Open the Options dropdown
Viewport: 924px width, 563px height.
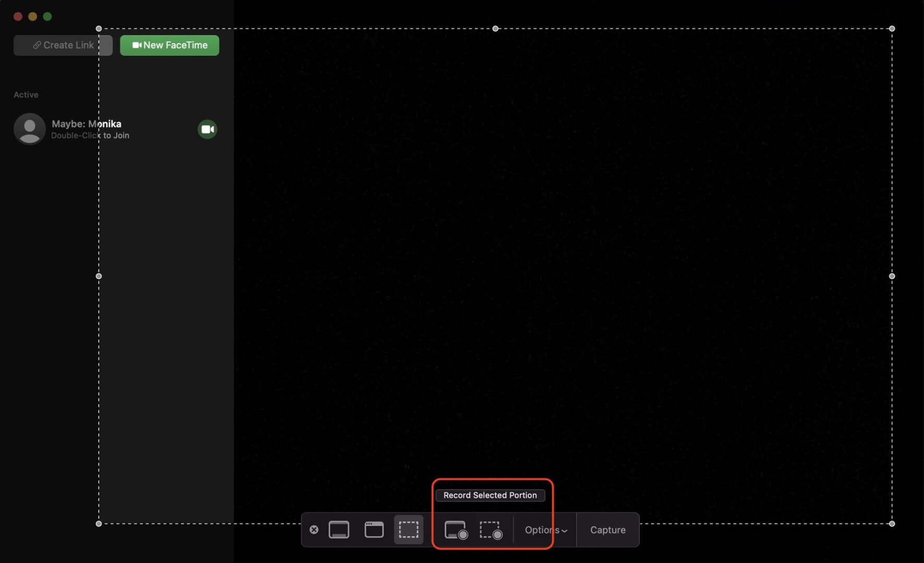pos(545,530)
